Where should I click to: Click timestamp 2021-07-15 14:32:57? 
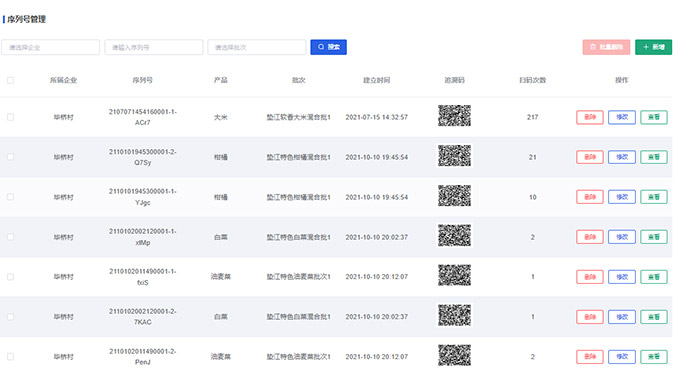tap(376, 117)
